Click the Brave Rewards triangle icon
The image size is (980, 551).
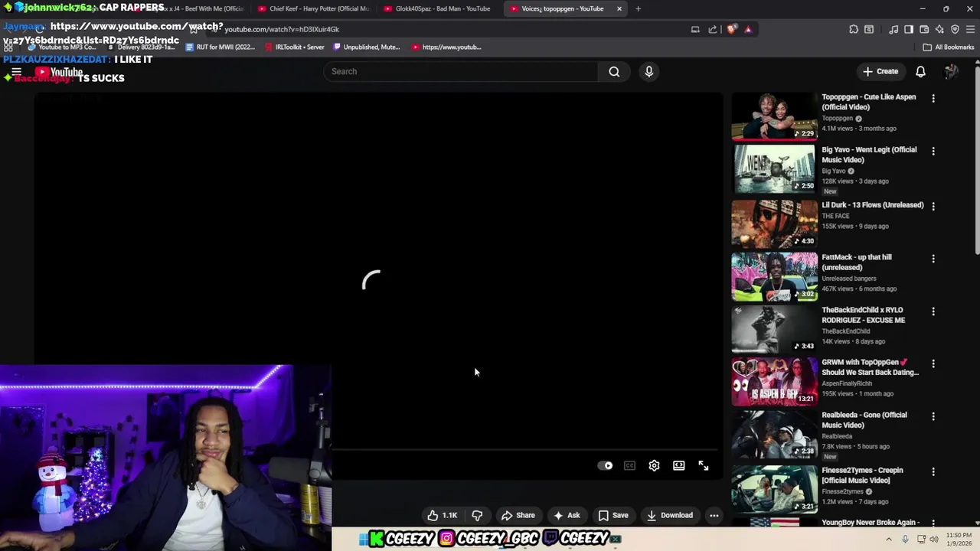[x=748, y=29]
